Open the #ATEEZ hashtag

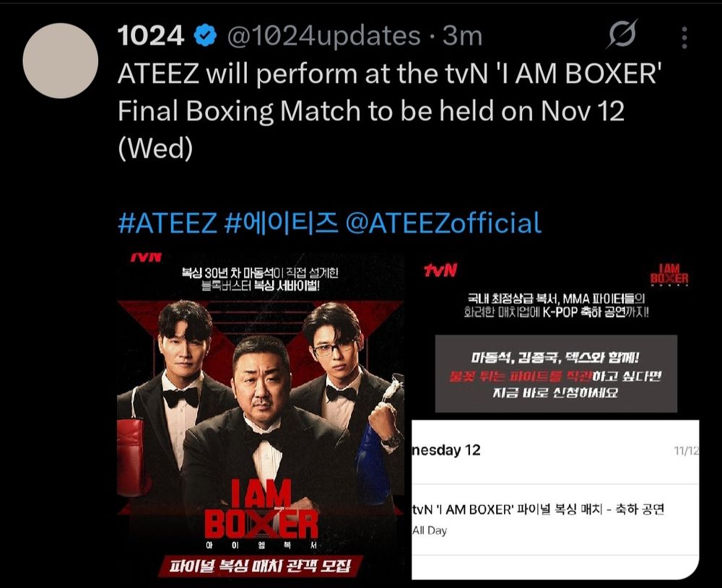click(168, 223)
